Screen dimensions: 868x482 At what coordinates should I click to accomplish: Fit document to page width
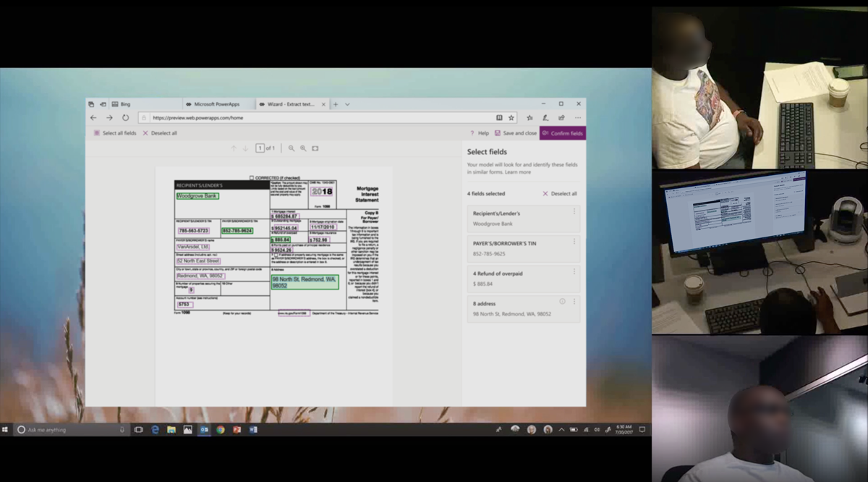coord(315,148)
